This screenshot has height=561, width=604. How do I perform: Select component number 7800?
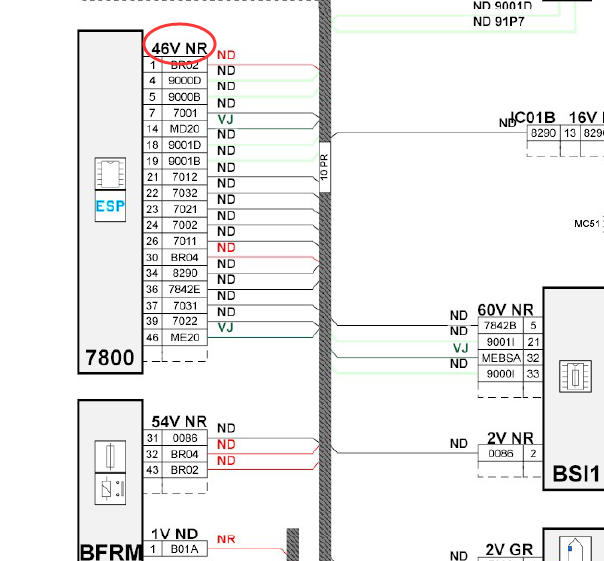[x=110, y=358]
